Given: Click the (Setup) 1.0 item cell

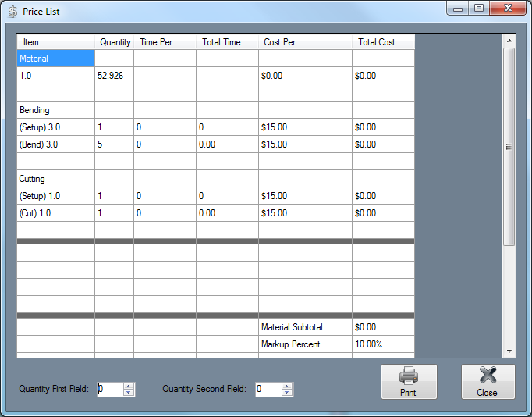Looking at the screenshot, I should [x=55, y=196].
